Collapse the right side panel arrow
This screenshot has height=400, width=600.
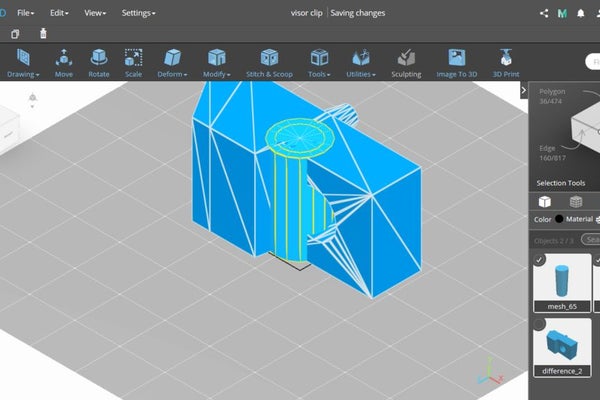[525, 90]
